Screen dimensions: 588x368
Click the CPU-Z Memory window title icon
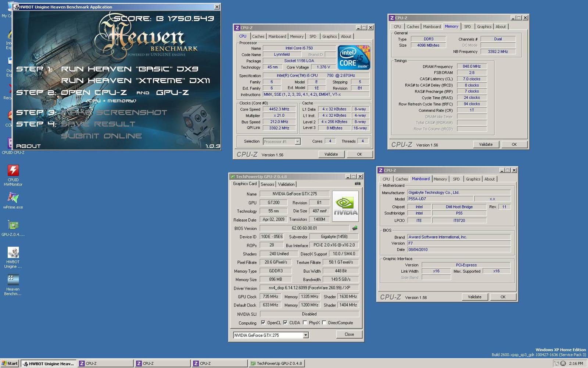[x=392, y=18]
